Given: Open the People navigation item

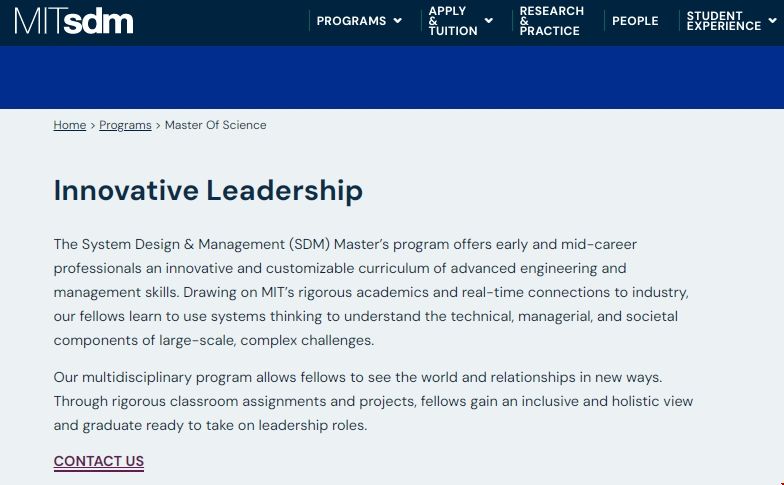Looking at the screenshot, I should (635, 21).
